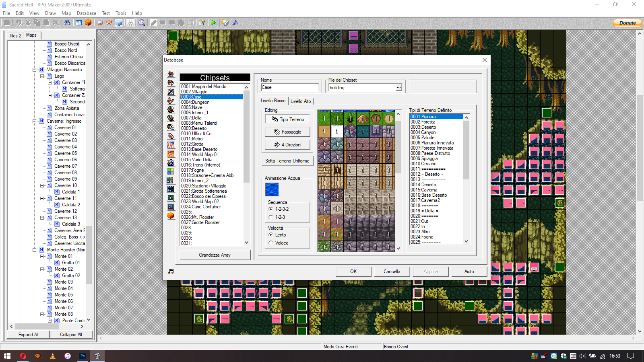The height and width of the screenshot is (362, 644).
Task: Switch to upper layer editing toolbar icon
Action: pyautogui.click(x=109, y=23)
